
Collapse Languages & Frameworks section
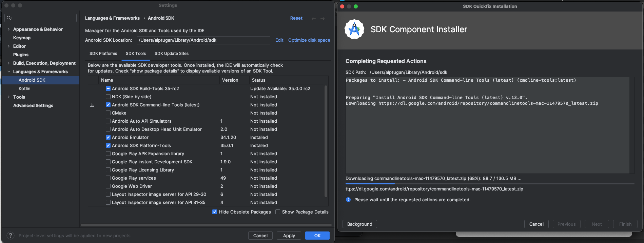(x=8, y=72)
